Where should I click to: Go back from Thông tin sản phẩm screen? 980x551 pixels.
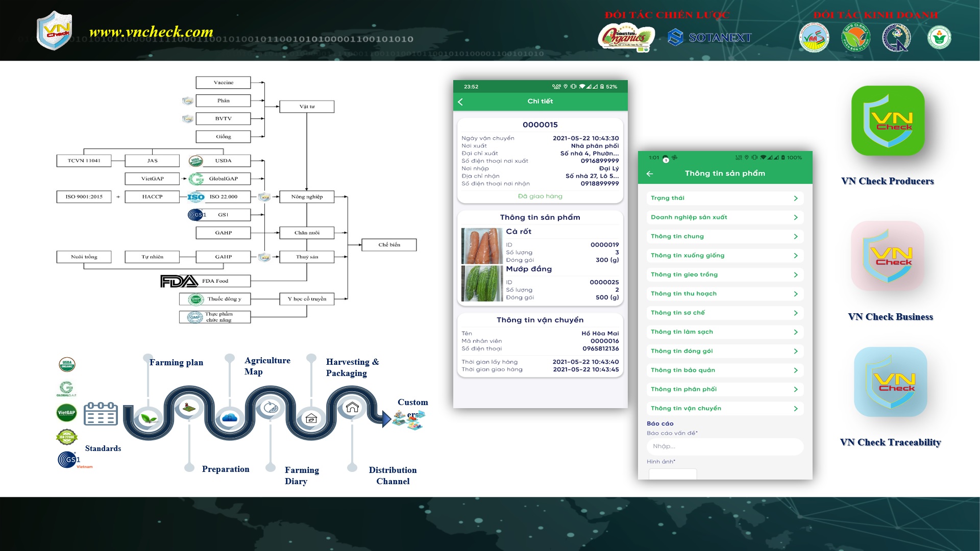(650, 173)
